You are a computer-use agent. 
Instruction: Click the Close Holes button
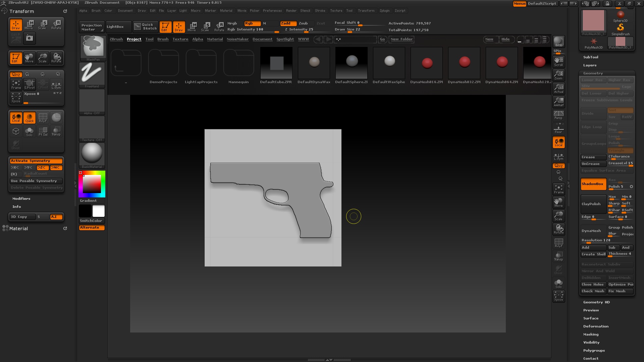[593, 284]
